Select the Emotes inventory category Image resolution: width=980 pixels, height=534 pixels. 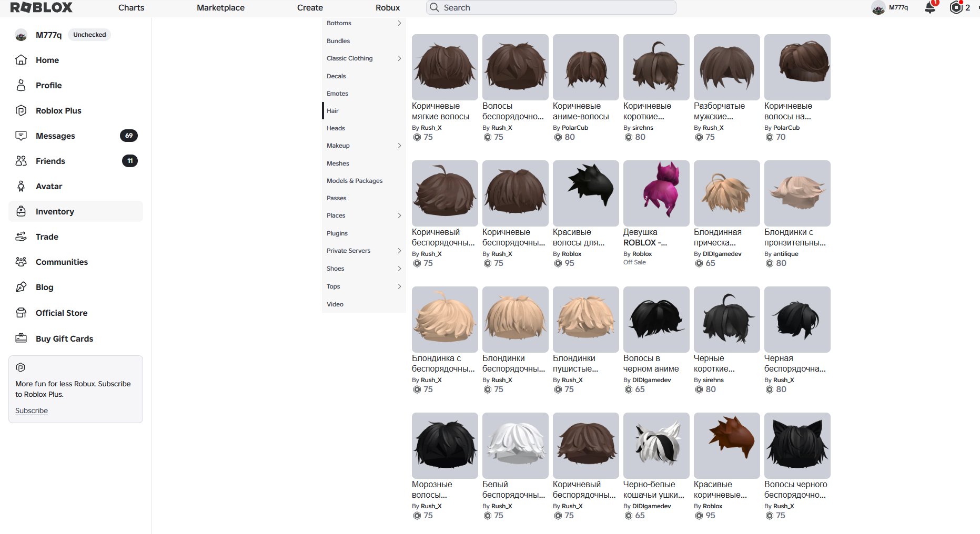[363, 94]
